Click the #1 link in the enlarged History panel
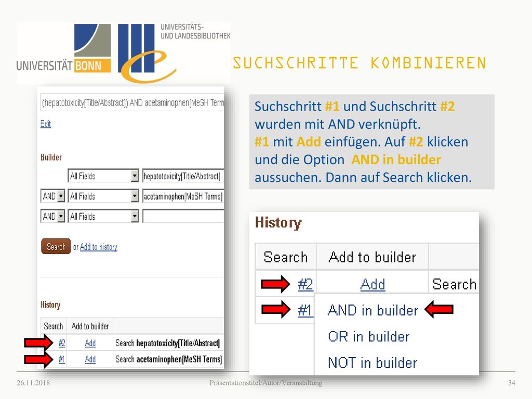 [x=304, y=311]
